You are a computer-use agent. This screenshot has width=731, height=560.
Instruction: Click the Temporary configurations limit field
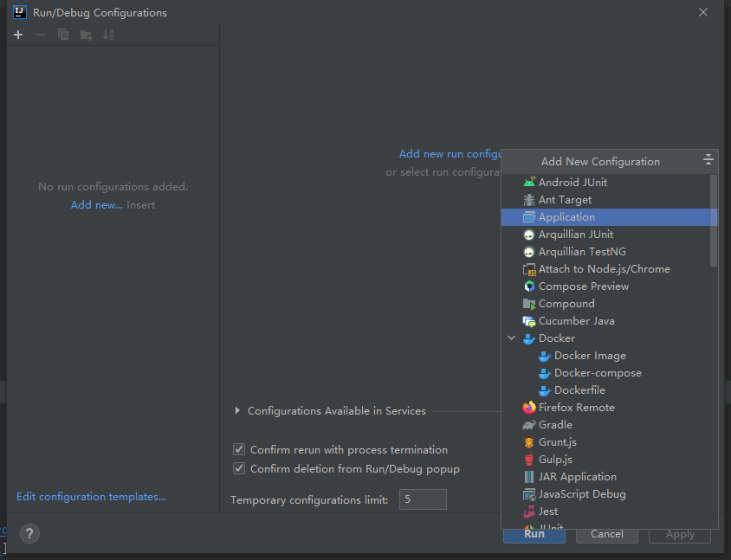coord(423,499)
